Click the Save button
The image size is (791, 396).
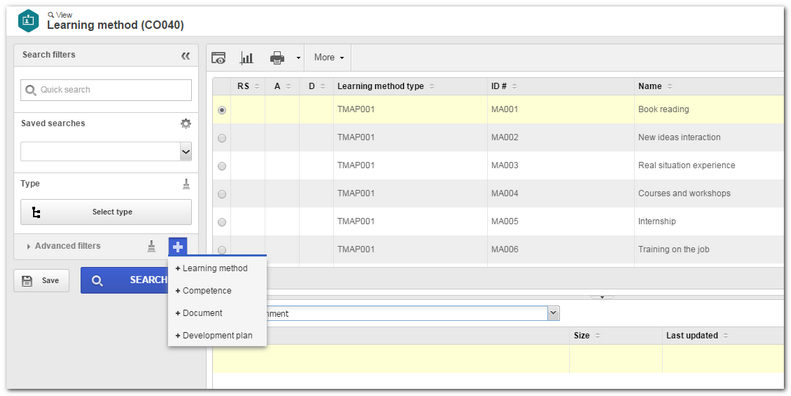click(41, 280)
